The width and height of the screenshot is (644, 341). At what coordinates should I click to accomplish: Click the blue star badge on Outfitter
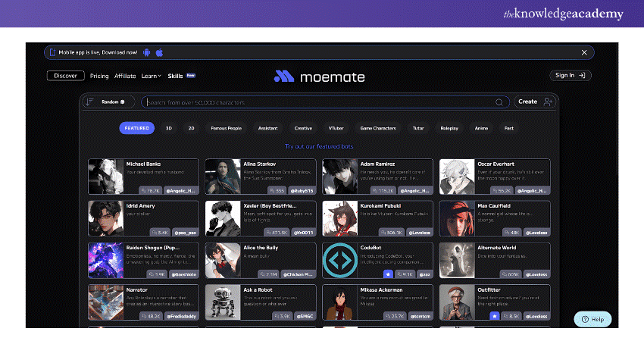click(x=495, y=314)
